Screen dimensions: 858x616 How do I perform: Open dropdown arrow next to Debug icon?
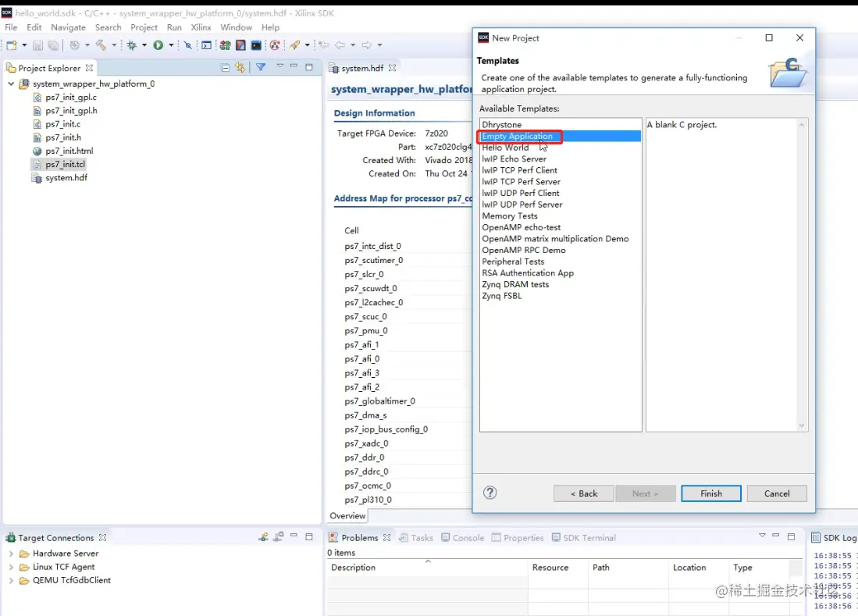(144, 45)
